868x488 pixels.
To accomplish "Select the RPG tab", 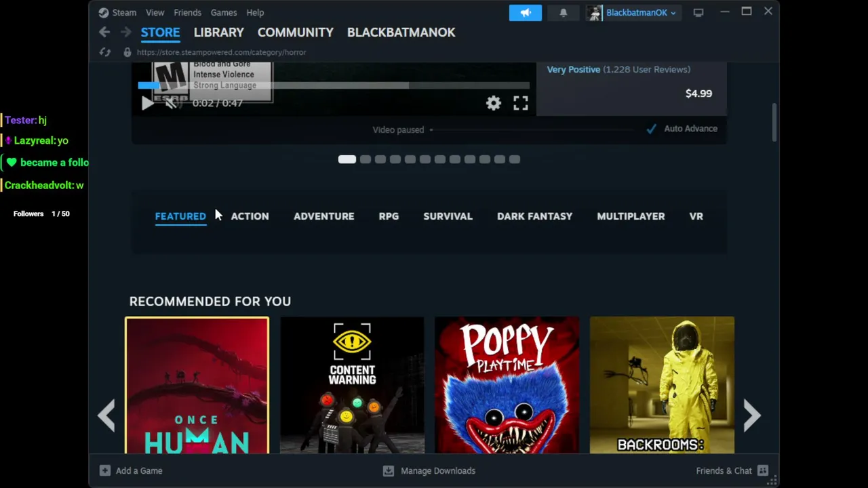I will 389,216.
